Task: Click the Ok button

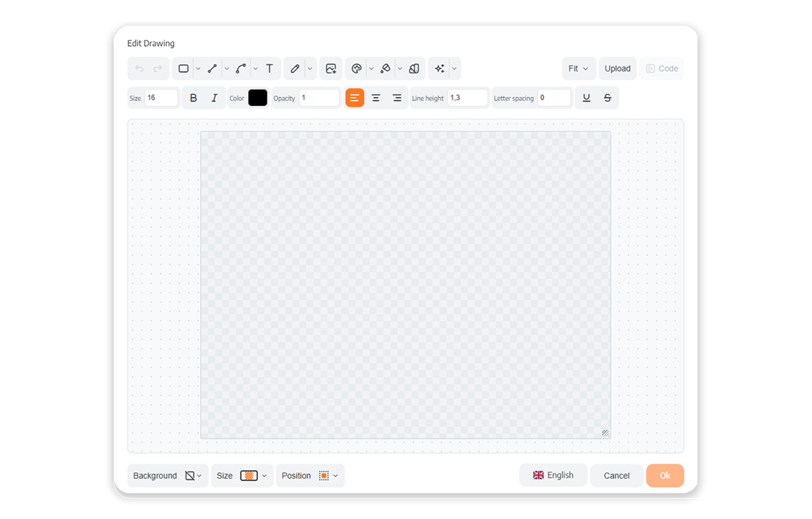Action: click(x=665, y=476)
